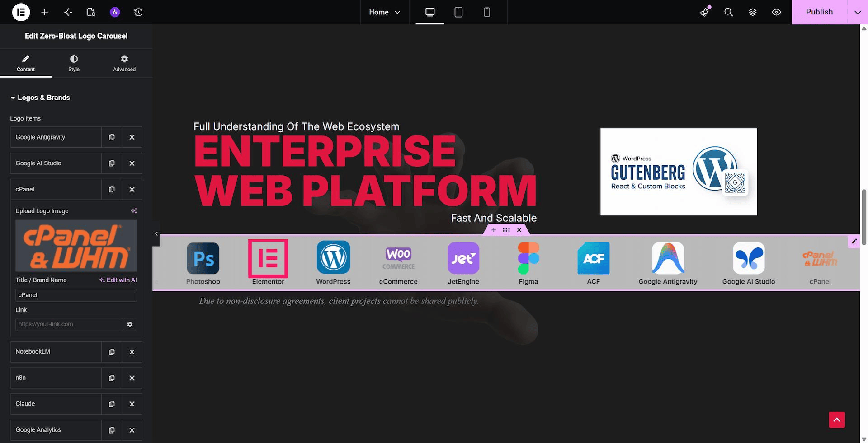Add a new element with plus icon

coord(45,12)
